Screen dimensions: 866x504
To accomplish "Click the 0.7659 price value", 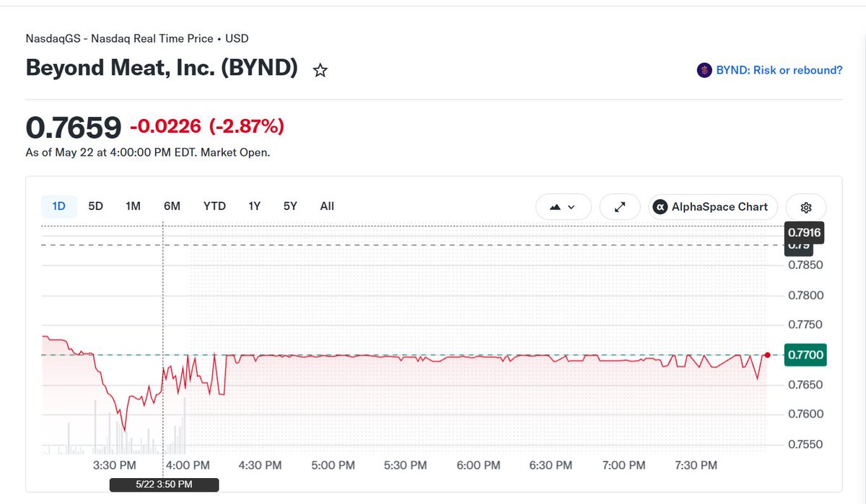I will (x=74, y=128).
